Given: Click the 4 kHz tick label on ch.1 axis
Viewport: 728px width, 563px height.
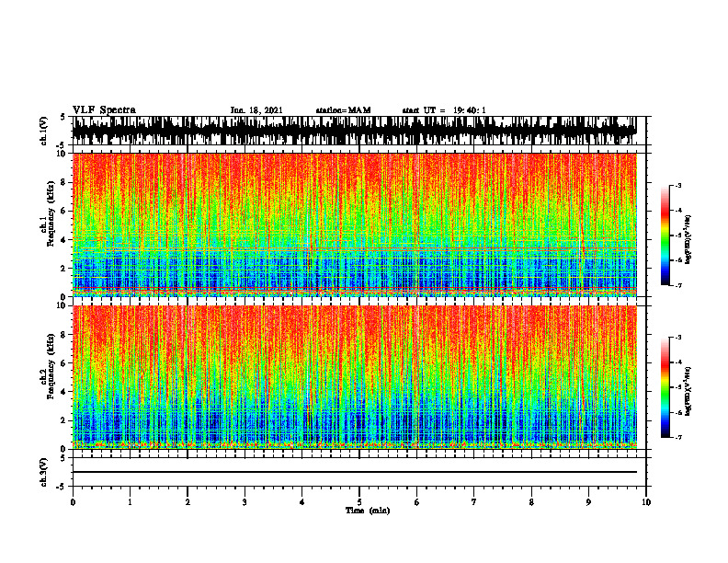Looking at the screenshot, I should [64, 240].
